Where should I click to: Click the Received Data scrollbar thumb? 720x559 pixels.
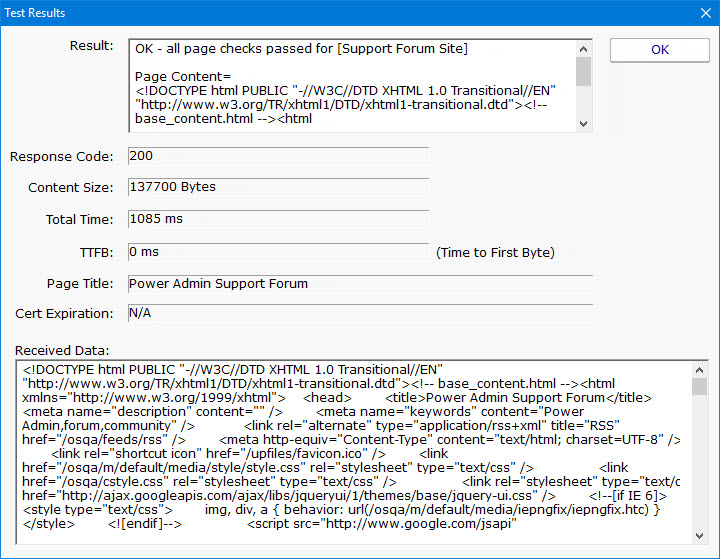(700, 387)
